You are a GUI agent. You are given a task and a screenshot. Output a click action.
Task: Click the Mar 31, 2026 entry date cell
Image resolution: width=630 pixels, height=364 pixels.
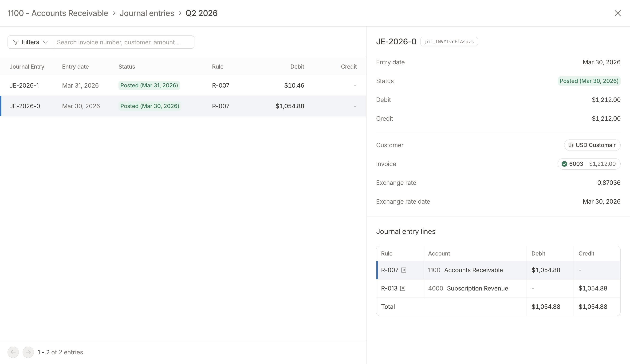click(x=80, y=85)
